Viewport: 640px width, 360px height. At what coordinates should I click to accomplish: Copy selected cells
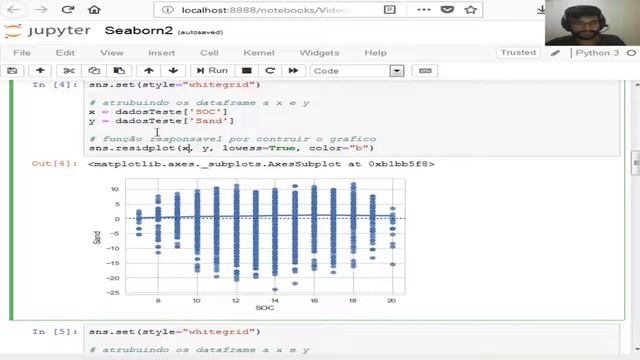(x=94, y=71)
